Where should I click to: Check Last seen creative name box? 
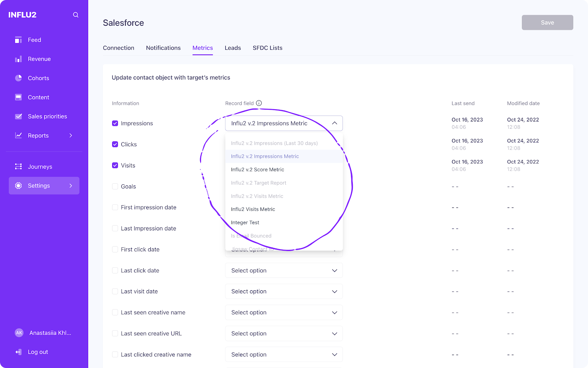115,312
